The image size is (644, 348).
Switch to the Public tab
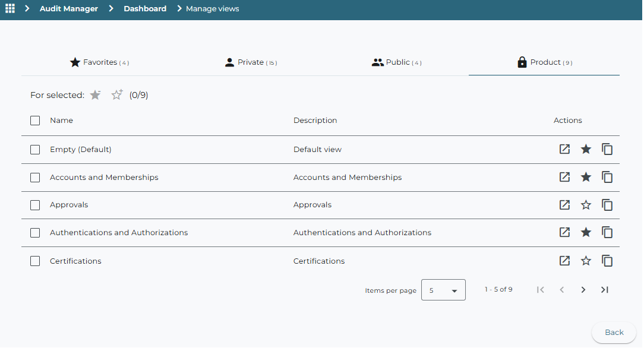pyautogui.click(x=397, y=62)
